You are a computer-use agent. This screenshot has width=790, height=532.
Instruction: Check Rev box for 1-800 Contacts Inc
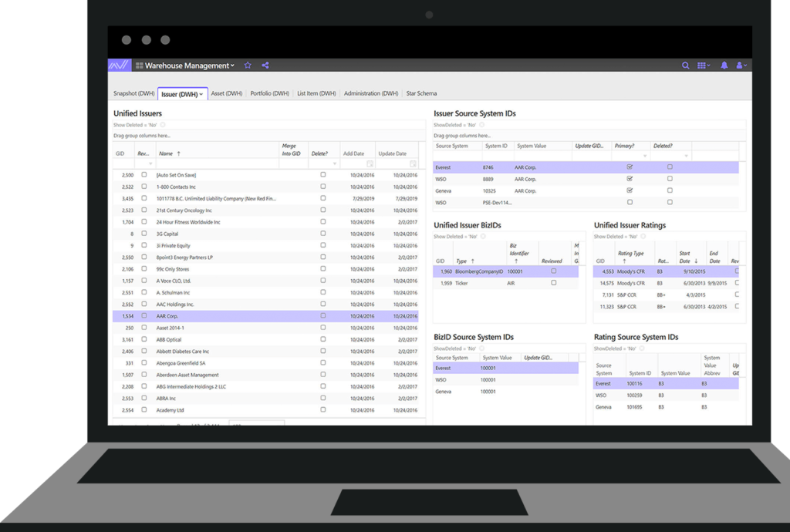[x=144, y=187]
